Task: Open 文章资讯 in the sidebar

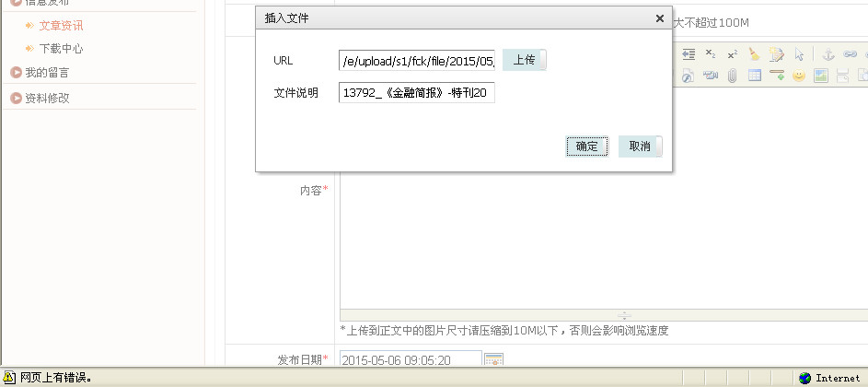Action: click(x=61, y=25)
